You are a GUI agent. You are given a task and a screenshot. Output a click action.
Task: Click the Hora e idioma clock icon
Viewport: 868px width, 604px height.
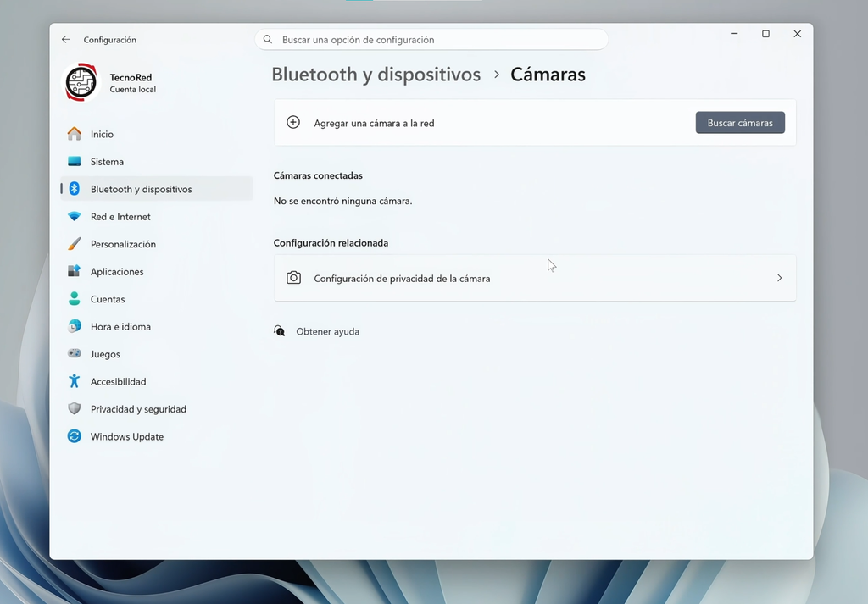pyautogui.click(x=75, y=326)
